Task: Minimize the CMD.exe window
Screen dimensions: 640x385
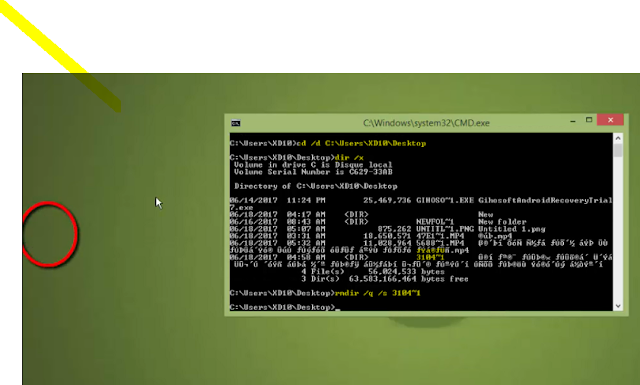Action: 573,120
